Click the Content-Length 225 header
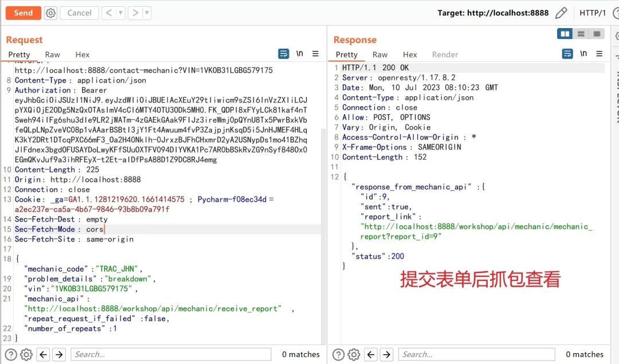This screenshot has width=619, height=364. (57, 169)
